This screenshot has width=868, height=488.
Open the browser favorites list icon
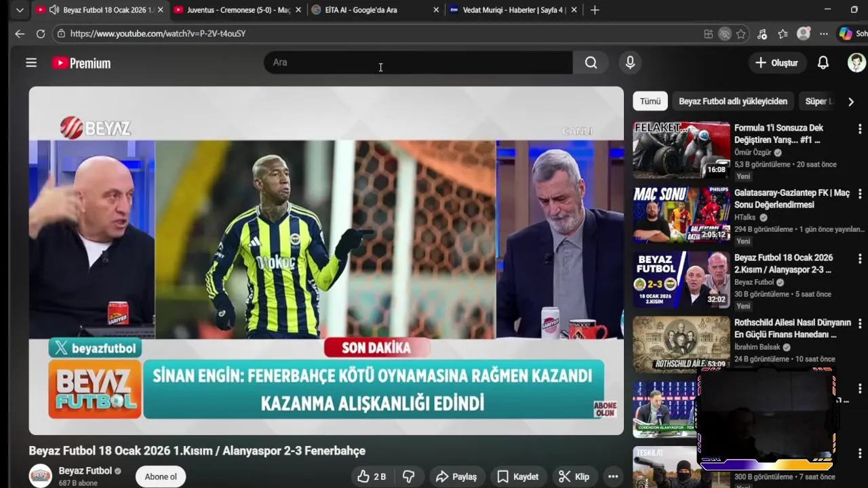tap(783, 34)
